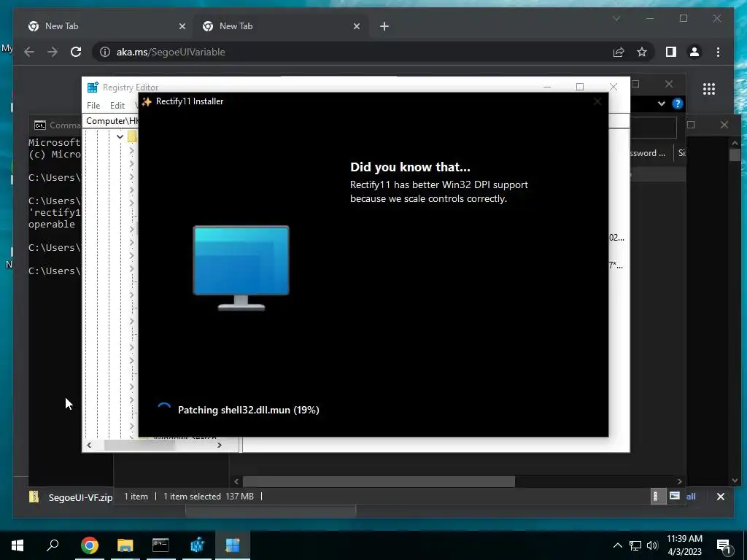
Task: Switch to the second New Tab
Action: pos(281,26)
